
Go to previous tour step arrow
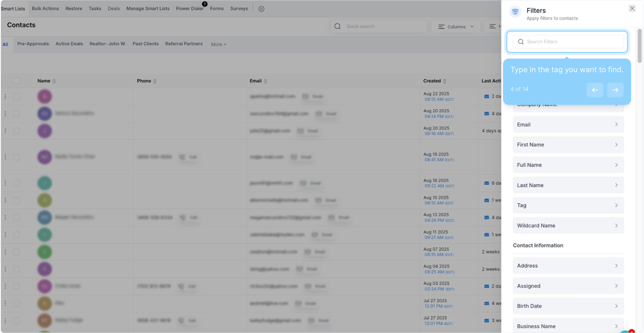point(595,90)
